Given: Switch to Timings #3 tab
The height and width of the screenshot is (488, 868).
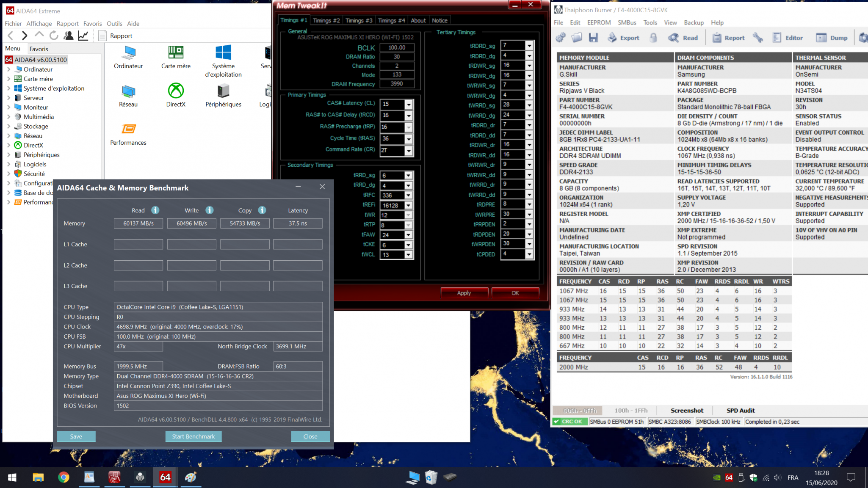Looking at the screenshot, I should pos(359,20).
